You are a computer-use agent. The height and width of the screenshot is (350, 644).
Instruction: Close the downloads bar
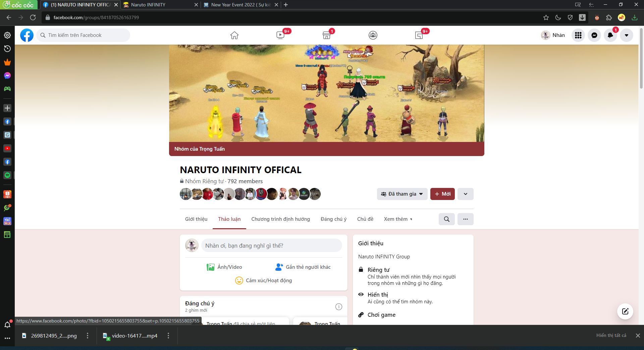(x=638, y=336)
